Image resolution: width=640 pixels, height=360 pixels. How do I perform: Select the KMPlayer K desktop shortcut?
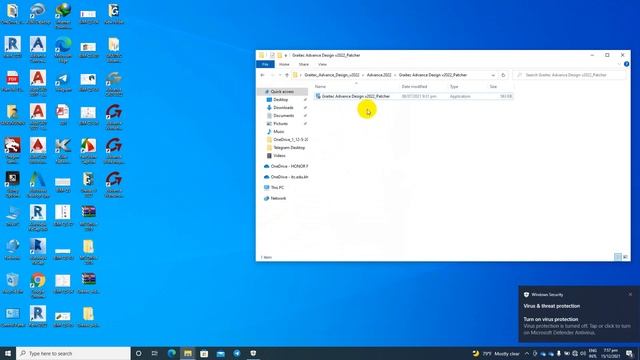coord(63,150)
